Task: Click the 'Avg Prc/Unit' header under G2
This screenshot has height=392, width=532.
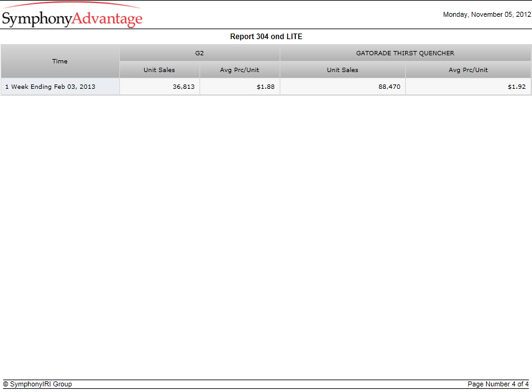Action: [239, 70]
